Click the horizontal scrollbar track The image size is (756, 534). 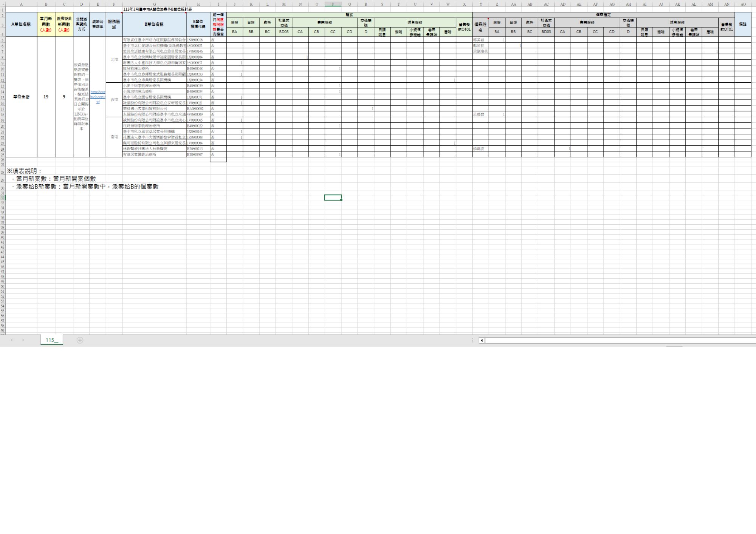click(620, 340)
